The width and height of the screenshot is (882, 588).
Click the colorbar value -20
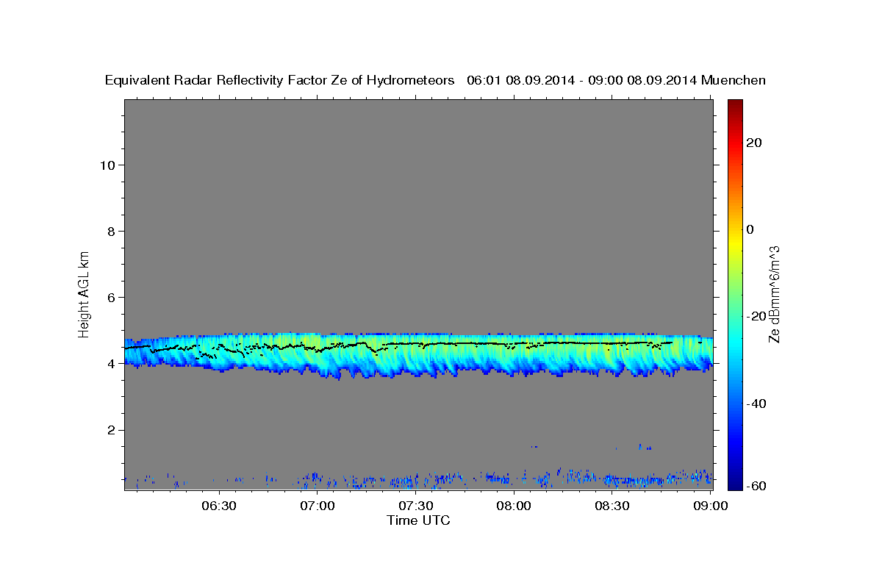[755, 316]
